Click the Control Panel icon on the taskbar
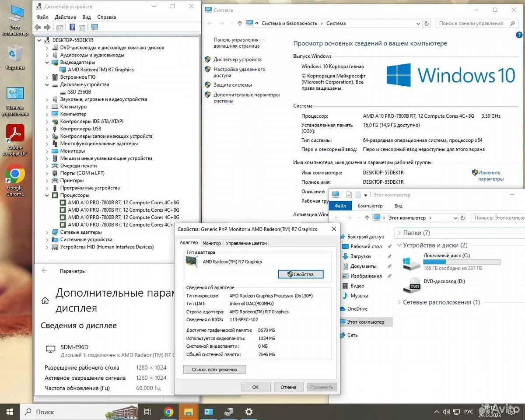This screenshot has height=420, width=525. click(x=209, y=412)
